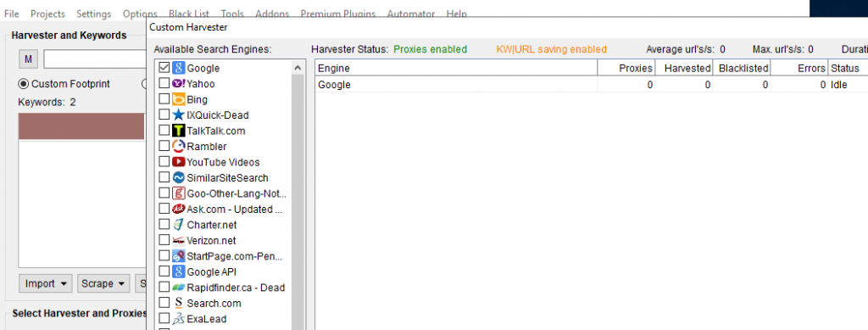Click the Charter.net icon

tap(178, 225)
